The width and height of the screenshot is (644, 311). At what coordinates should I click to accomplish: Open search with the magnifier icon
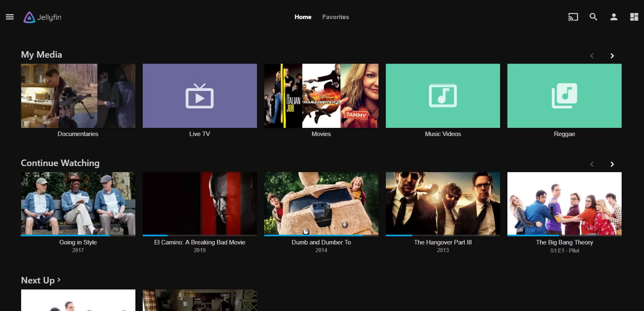[x=593, y=17]
